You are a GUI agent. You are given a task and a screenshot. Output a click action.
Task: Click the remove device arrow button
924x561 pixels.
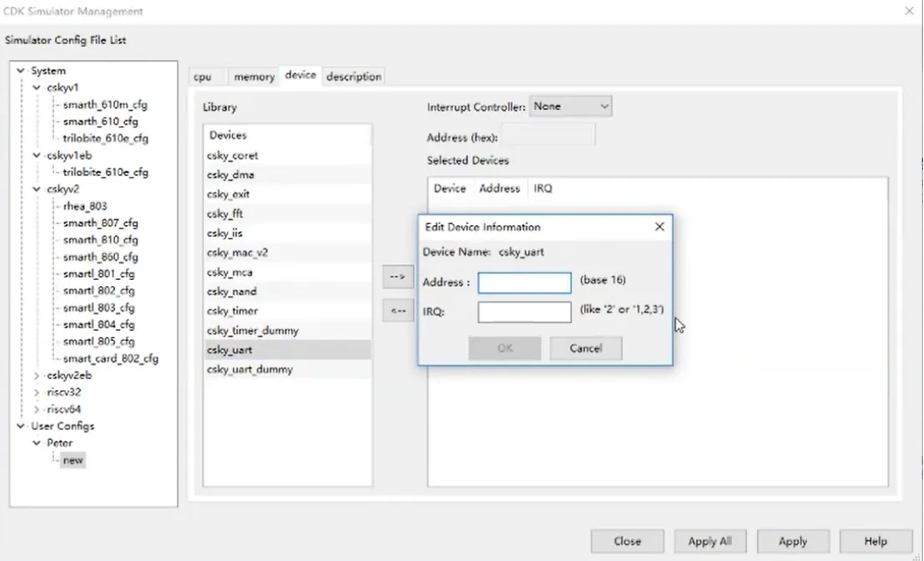pos(398,311)
